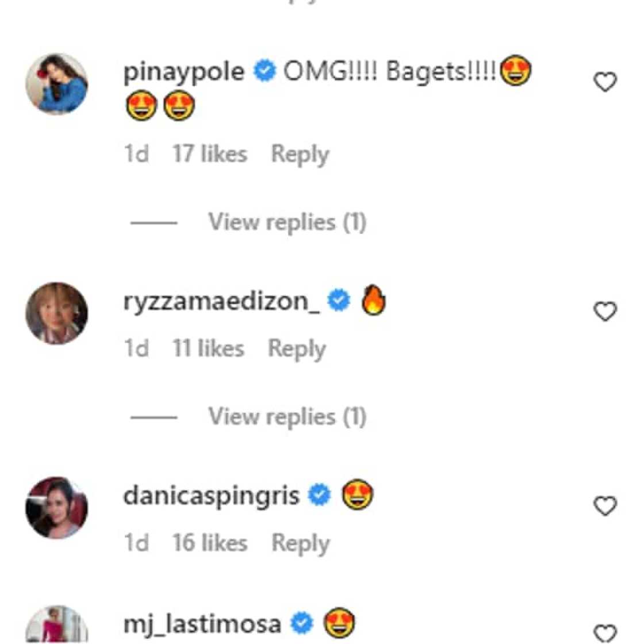
Task: Visit the ryzzamaedizon_ profile via username
Action: coord(221,301)
